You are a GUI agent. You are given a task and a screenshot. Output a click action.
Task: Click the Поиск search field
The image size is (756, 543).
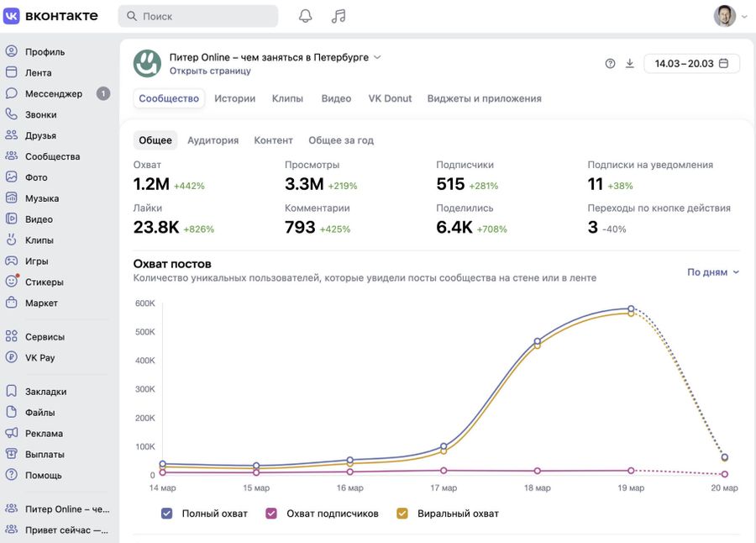(198, 16)
